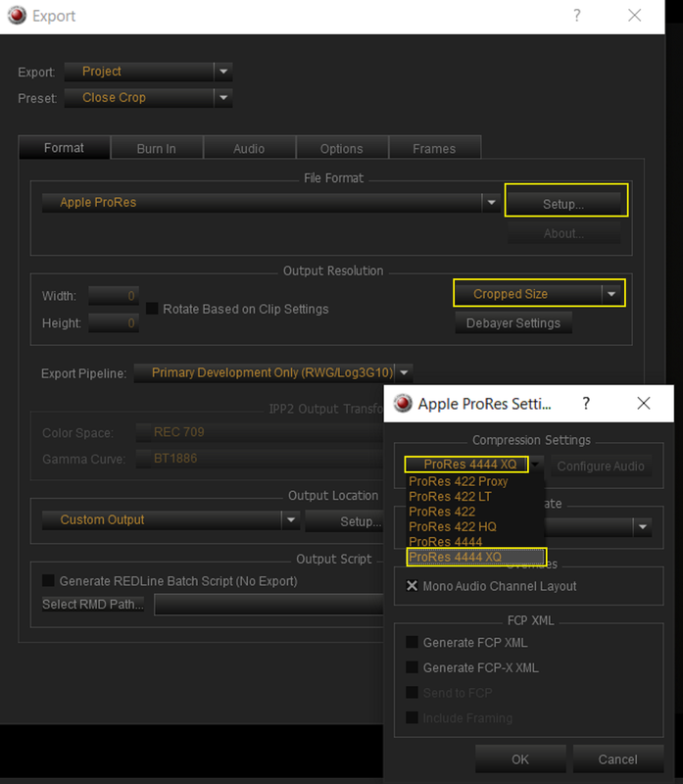
Task: Open the Audio tab
Action: pyautogui.click(x=249, y=148)
